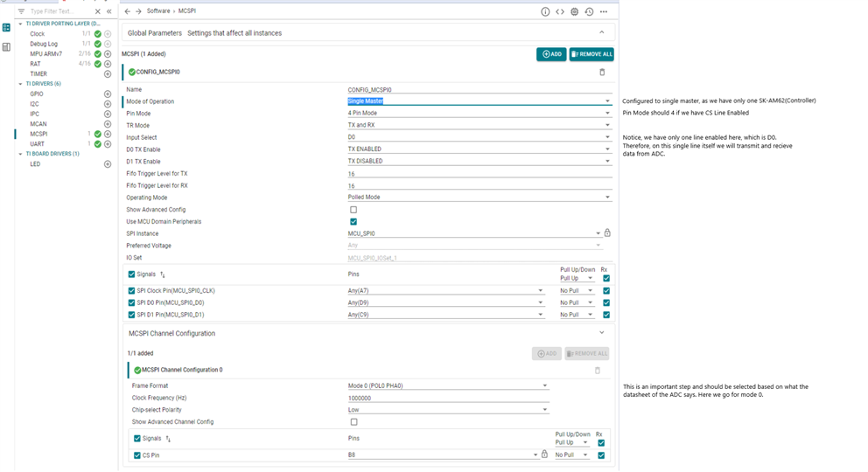Open the info circle icon in top toolbar
This screenshot has width=868, height=472.
[x=545, y=11]
